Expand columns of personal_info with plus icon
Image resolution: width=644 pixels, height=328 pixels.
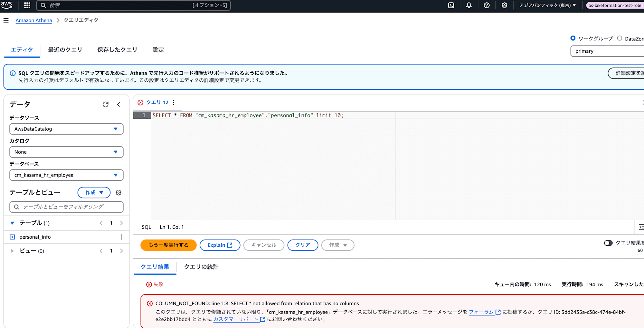click(x=12, y=237)
